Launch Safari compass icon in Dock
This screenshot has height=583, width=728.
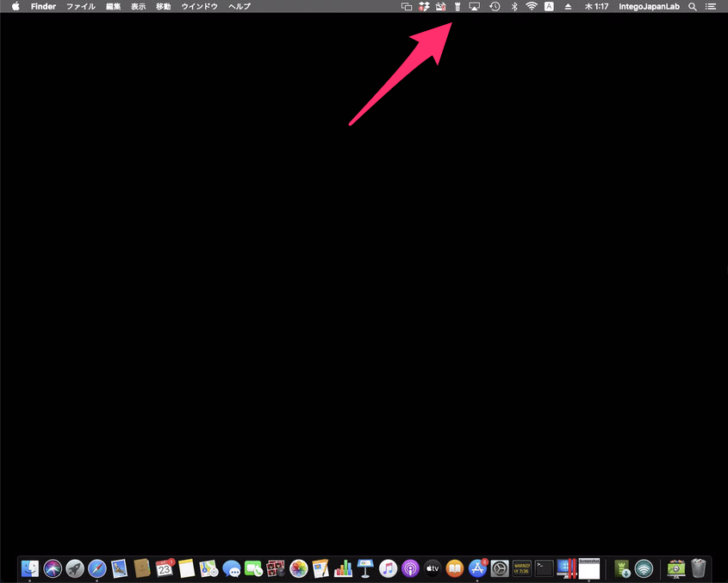point(97,568)
